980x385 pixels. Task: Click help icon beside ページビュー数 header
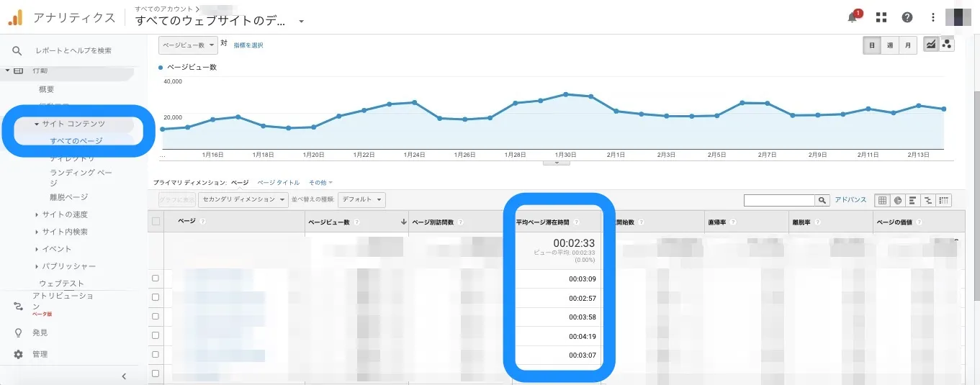(x=357, y=222)
